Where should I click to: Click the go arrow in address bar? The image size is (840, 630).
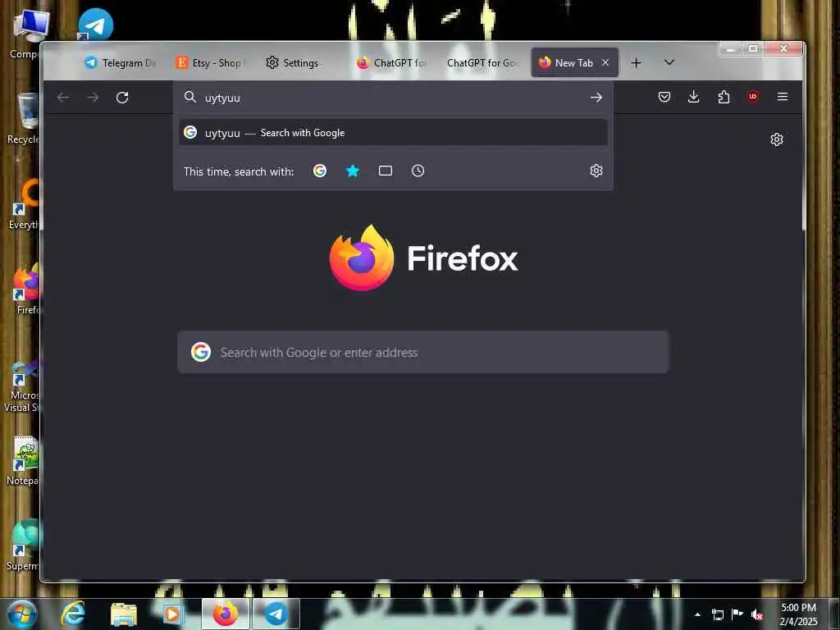[x=596, y=97]
